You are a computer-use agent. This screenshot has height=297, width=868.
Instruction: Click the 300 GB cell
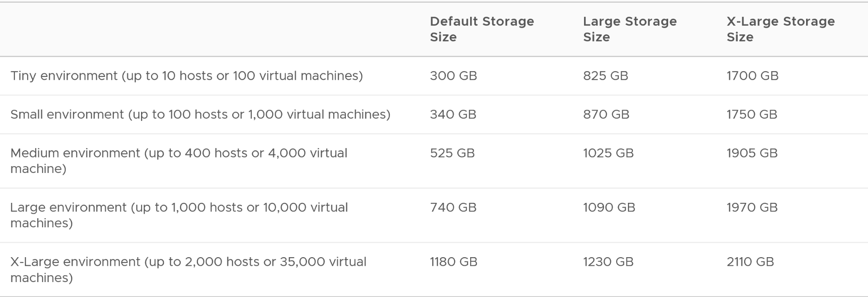click(x=453, y=76)
